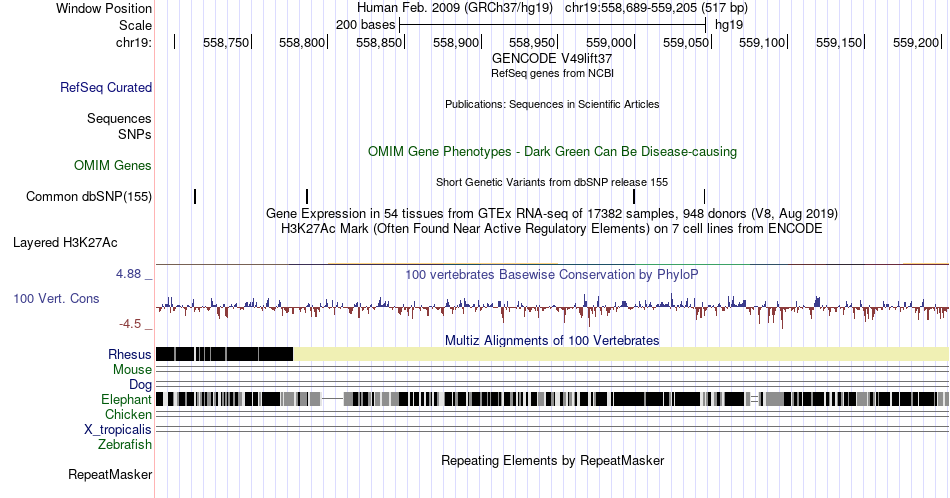Click the Dog alignment label
The height and width of the screenshot is (498, 950).
[140, 385]
